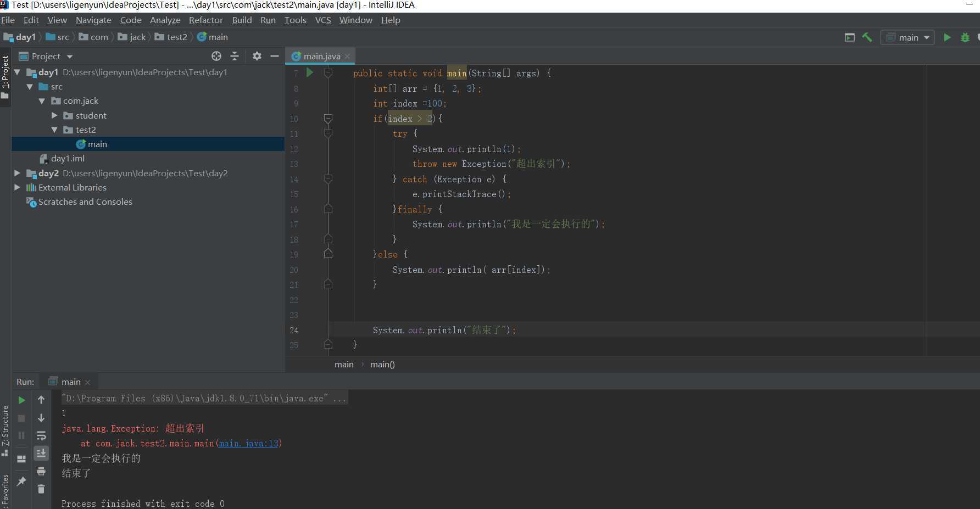Open the Refactor menu
This screenshot has height=509, width=980.
[205, 20]
